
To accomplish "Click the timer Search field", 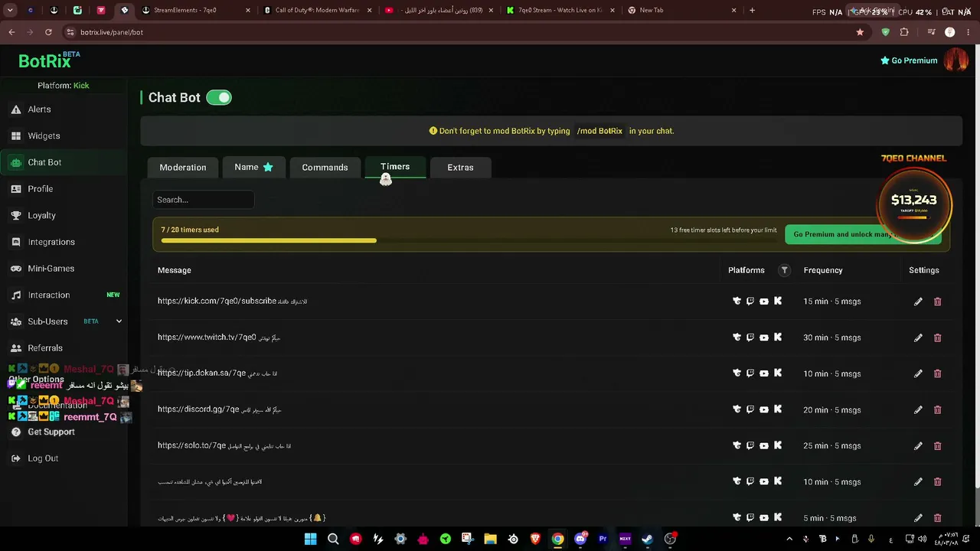I will coord(204,200).
